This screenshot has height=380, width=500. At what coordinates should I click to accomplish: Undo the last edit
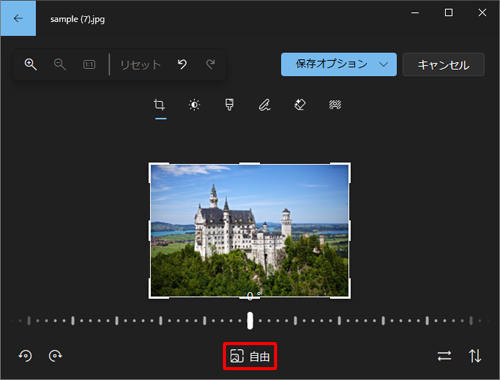click(x=182, y=64)
